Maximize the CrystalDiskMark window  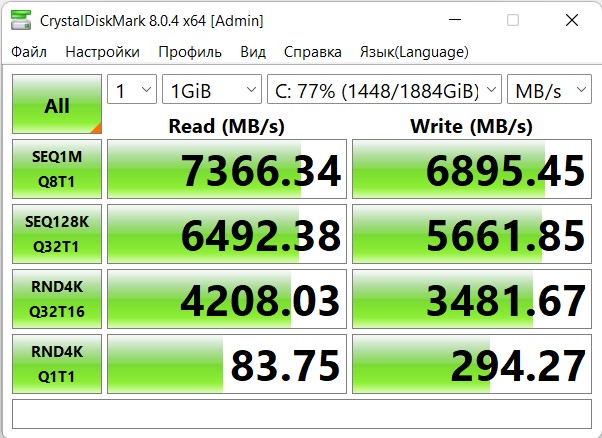pyautogui.click(x=513, y=20)
